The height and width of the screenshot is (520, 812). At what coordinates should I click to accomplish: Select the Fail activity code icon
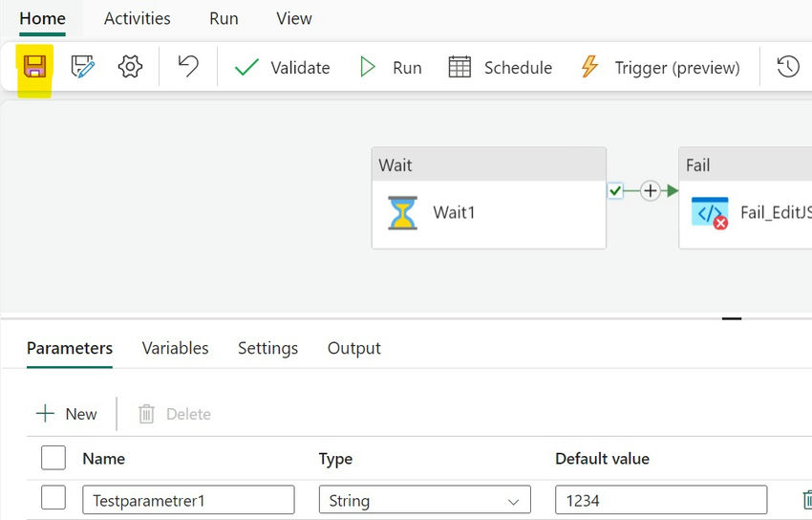tap(710, 212)
